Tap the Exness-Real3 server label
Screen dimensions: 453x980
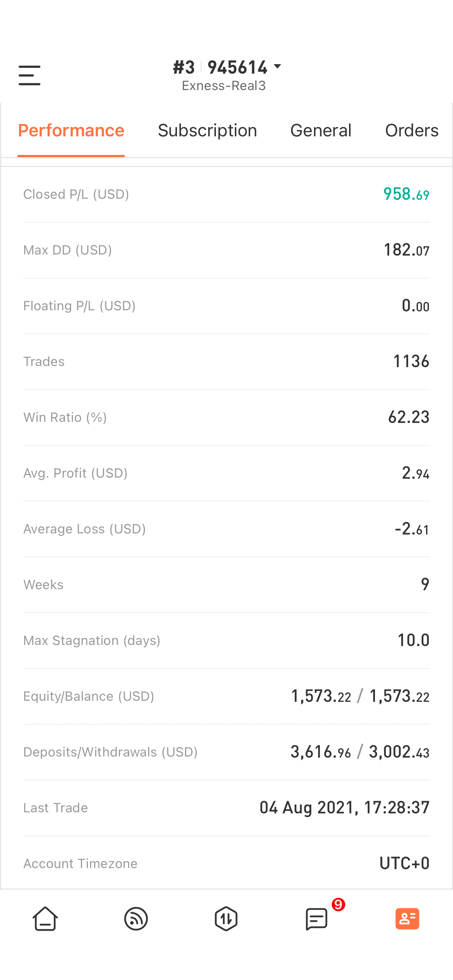coord(224,86)
